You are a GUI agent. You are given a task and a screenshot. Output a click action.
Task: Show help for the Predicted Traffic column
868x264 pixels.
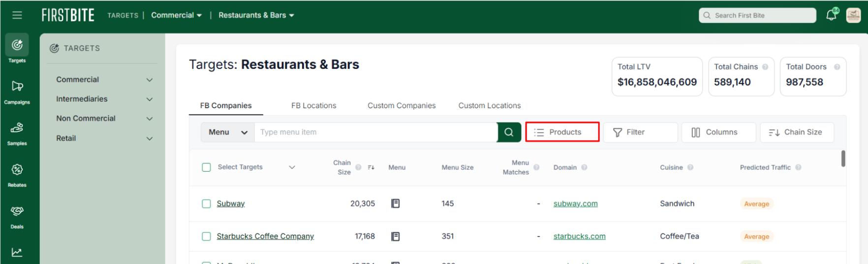pyautogui.click(x=798, y=167)
